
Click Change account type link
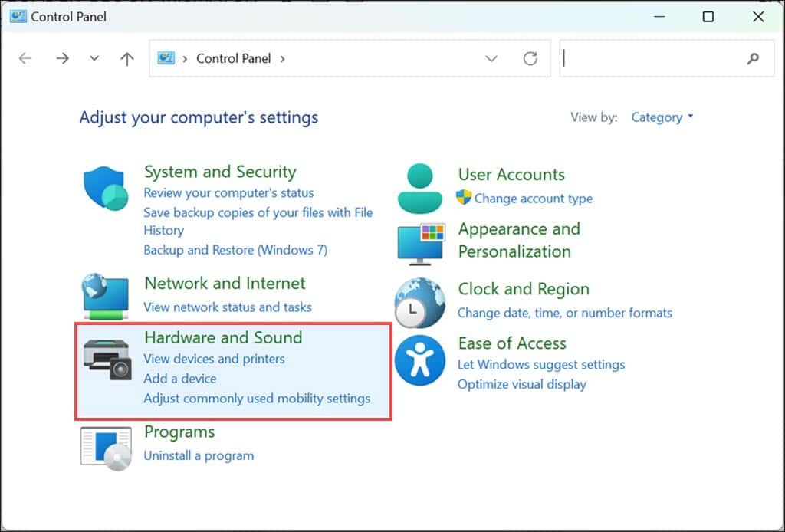534,199
